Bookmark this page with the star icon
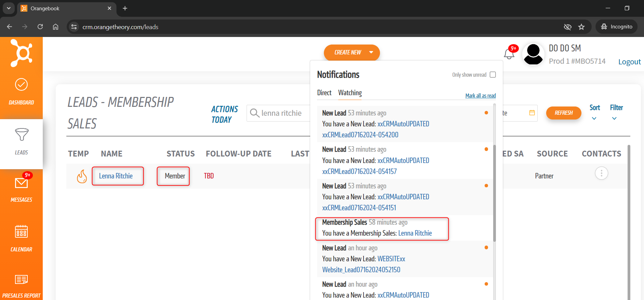The image size is (644, 300). [x=581, y=27]
